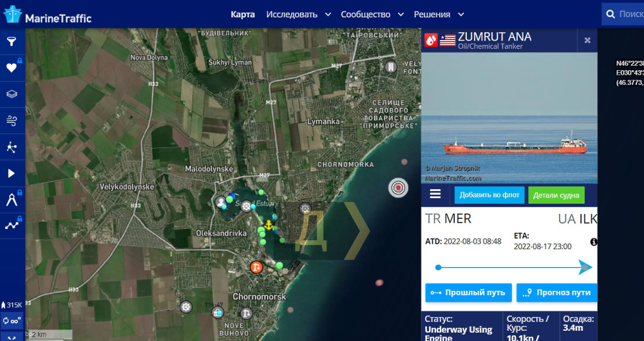Expand the Исследовать dropdown menu
The image size is (644, 341).
(299, 14)
